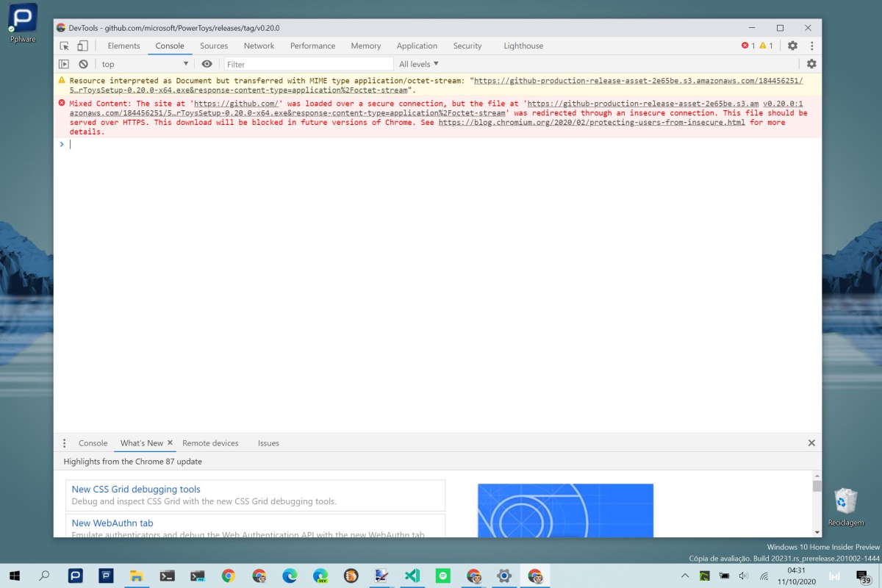Open the three-dot customize DevTools menu

click(x=811, y=46)
